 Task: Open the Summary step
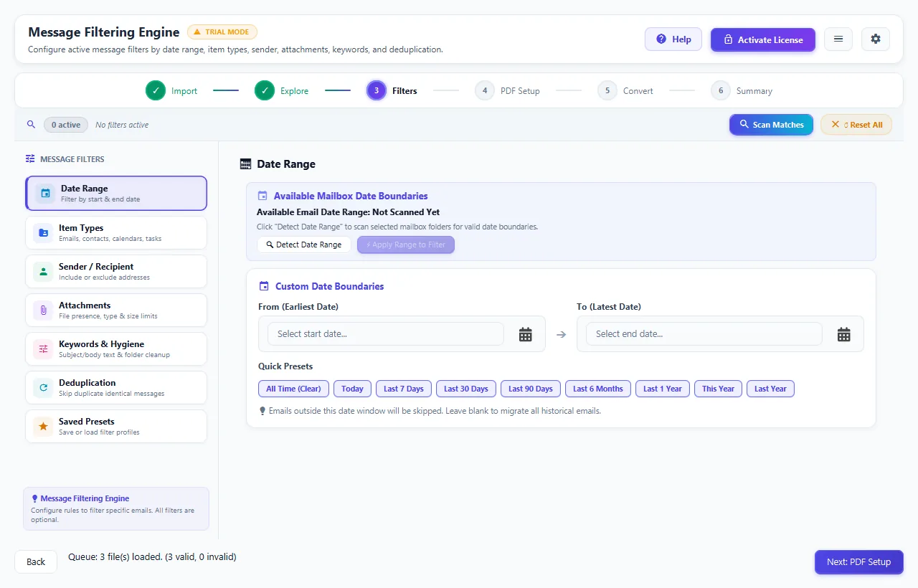742,91
